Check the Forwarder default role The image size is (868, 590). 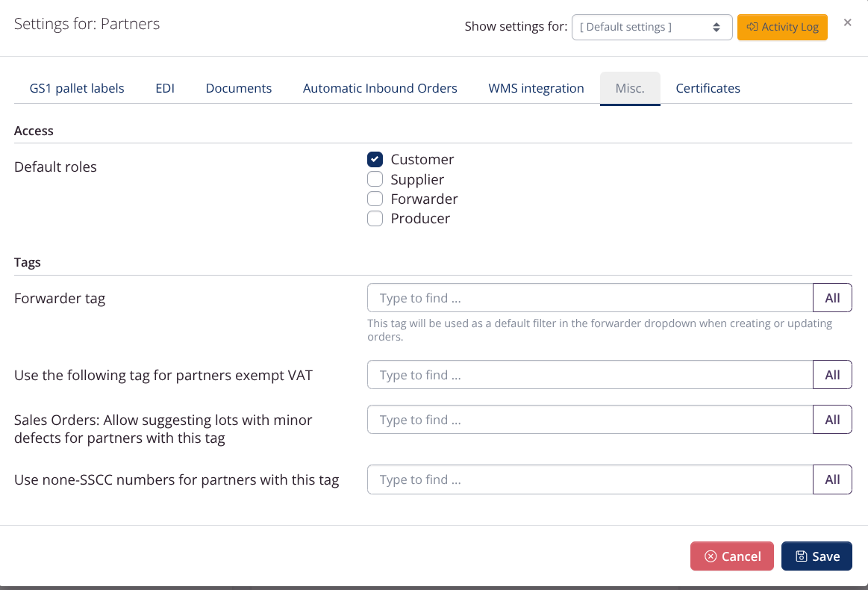click(x=375, y=199)
